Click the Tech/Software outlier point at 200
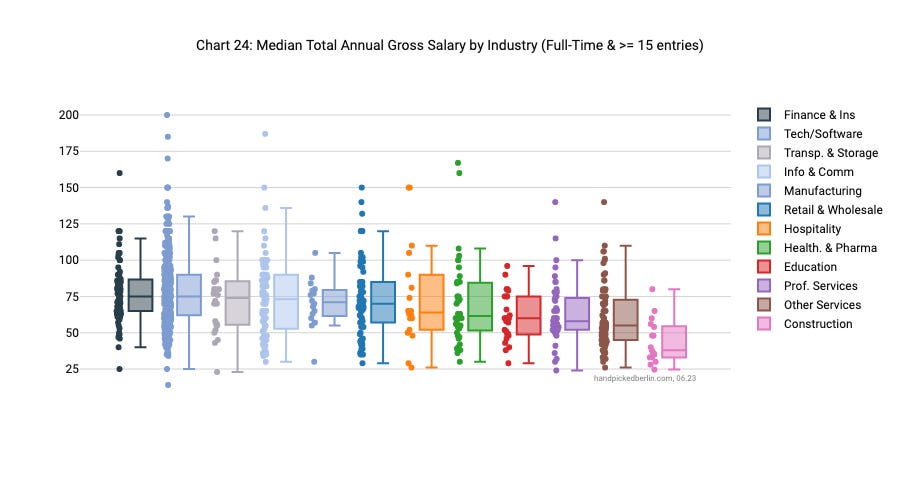This screenshot has width=900, height=480. (167, 115)
